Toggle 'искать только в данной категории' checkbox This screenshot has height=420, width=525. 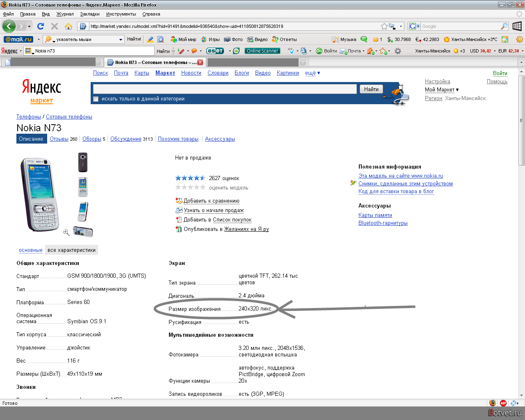(x=96, y=99)
